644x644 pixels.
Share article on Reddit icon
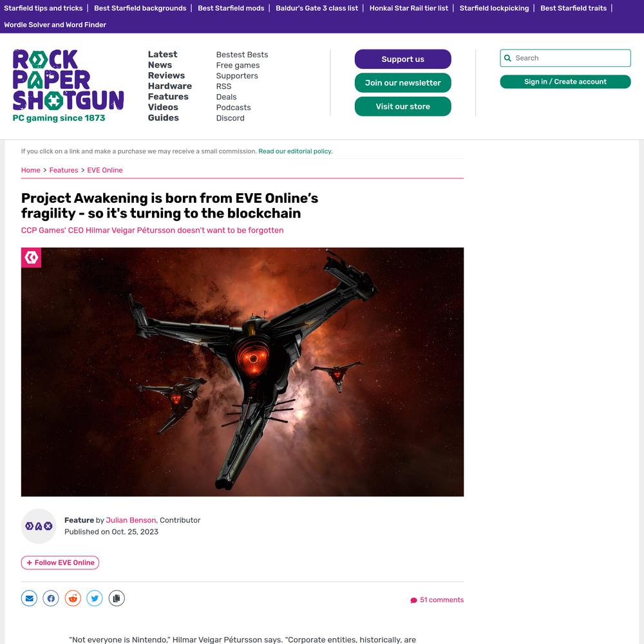(x=73, y=598)
